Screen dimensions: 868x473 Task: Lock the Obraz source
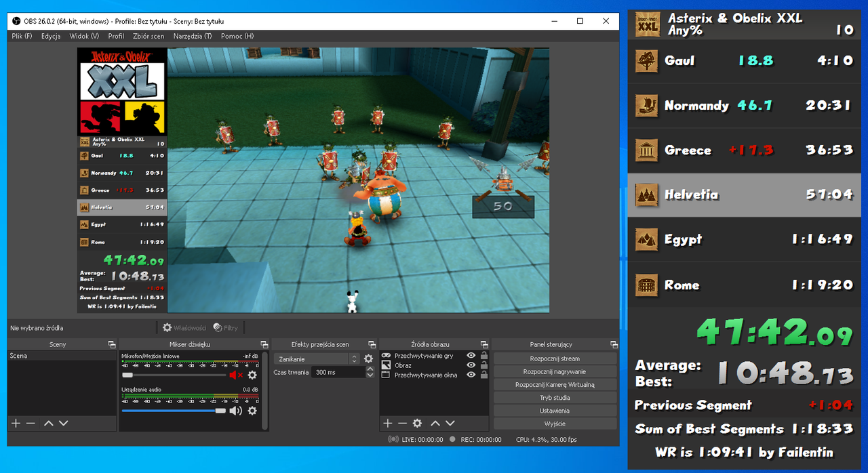pos(484,365)
